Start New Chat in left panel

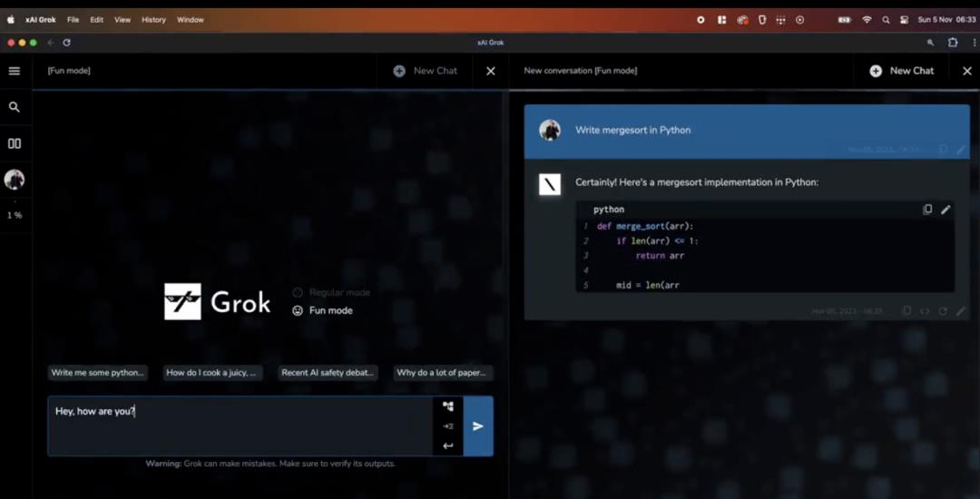(426, 71)
